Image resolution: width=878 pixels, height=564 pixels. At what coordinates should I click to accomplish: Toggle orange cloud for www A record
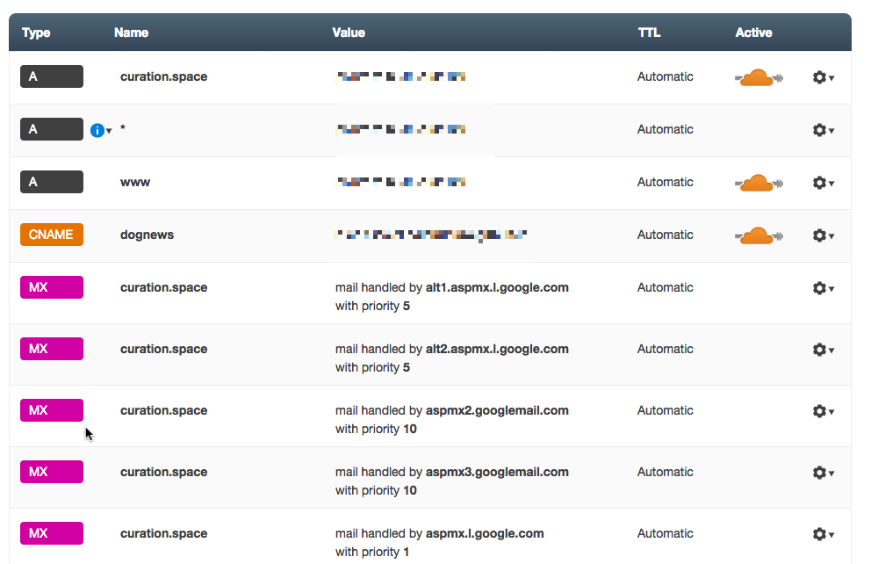759,183
